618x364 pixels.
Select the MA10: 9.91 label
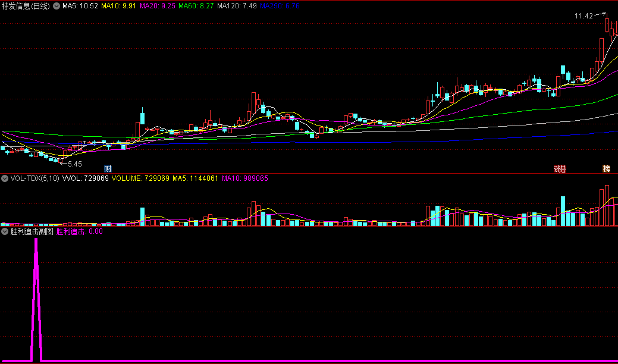(118, 6)
